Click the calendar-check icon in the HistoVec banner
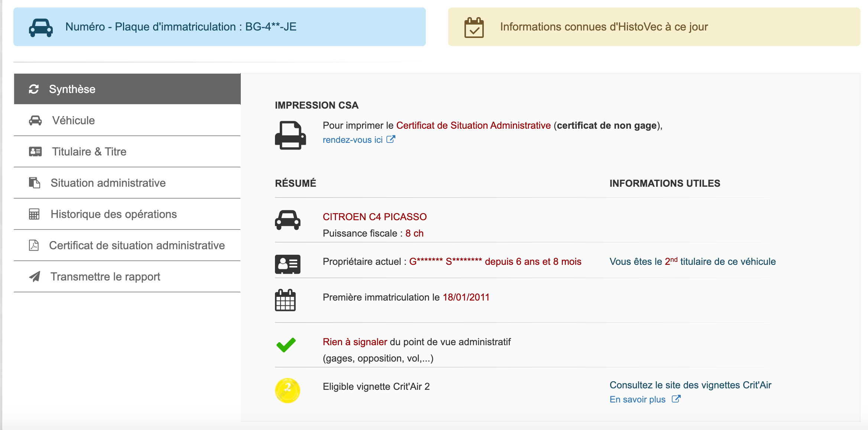The image size is (868, 430). [474, 28]
